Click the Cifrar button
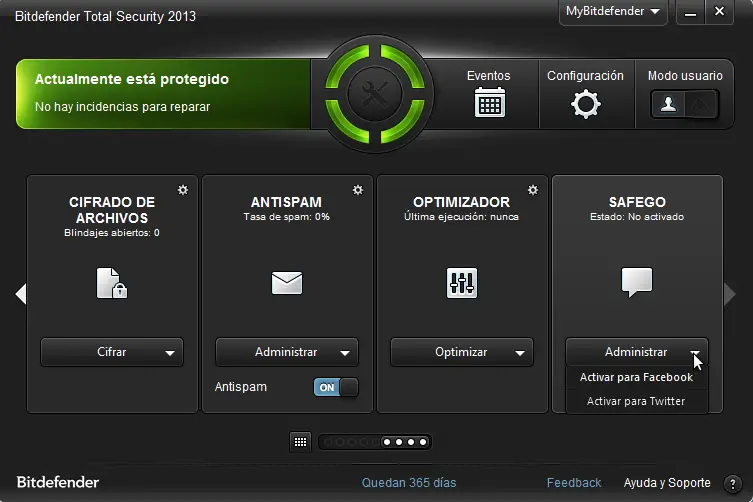Viewport: 753px width, 502px height. click(x=111, y=352)
